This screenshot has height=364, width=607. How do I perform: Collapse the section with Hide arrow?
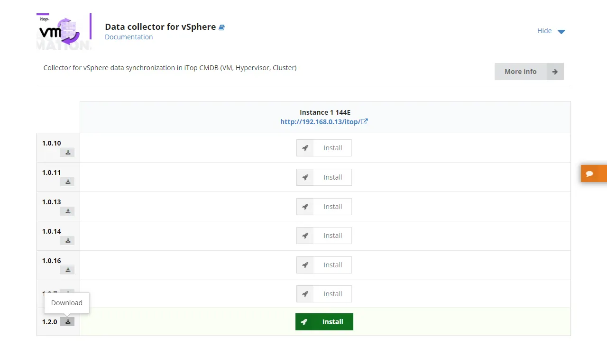click(551, 31)
